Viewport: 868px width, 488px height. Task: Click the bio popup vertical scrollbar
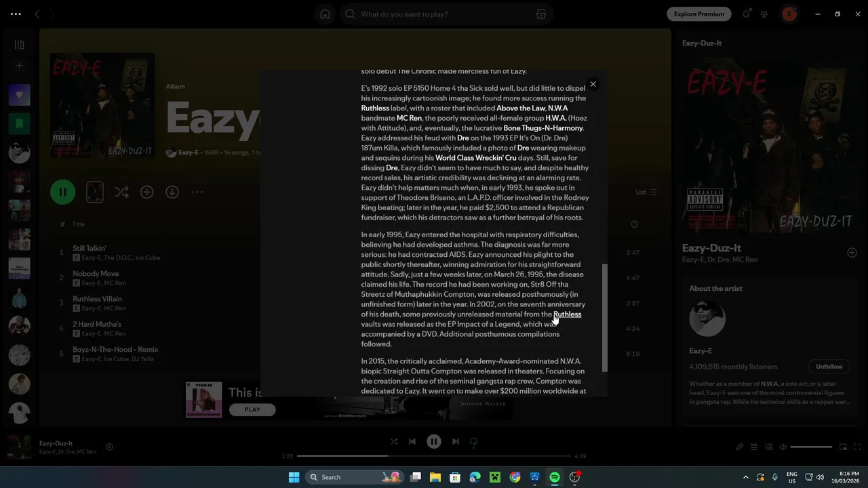pyautogui.click(x=605, y=317)
